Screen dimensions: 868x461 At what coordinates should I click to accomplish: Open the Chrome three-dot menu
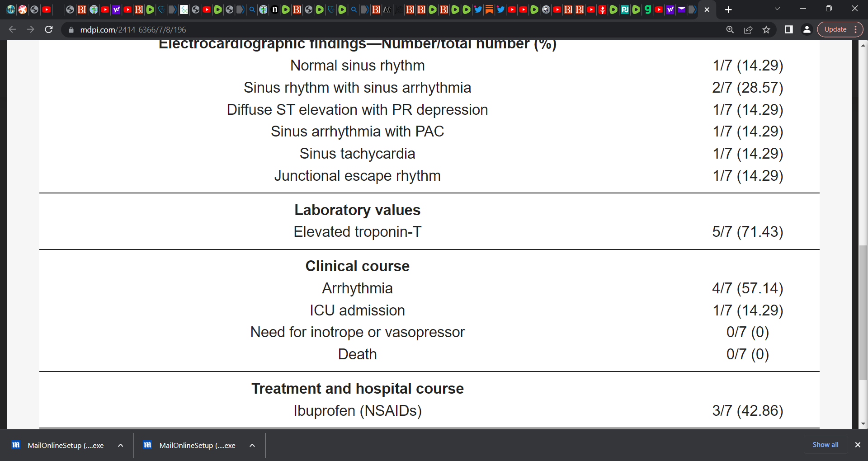point(856,29)
